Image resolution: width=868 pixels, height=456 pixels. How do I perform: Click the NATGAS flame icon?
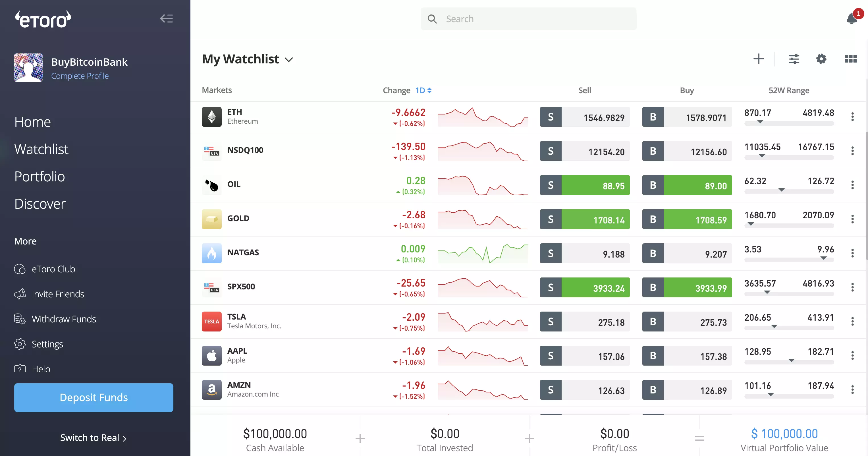click(212, 253)
